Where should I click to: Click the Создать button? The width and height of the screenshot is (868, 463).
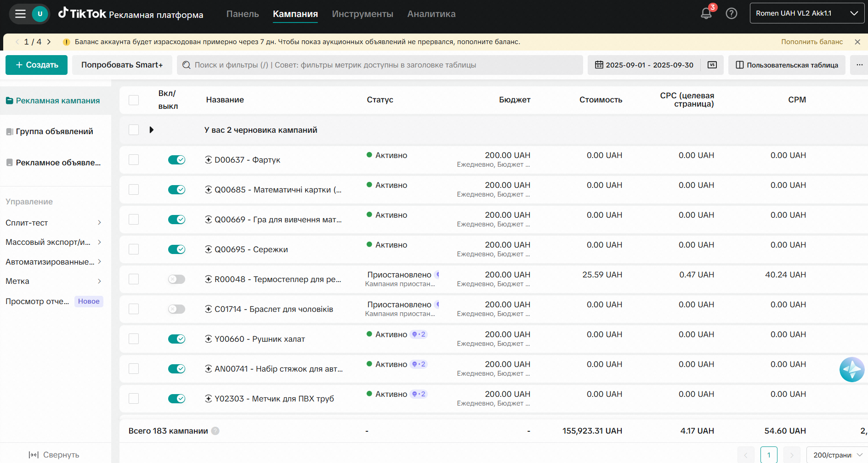tap(37, 65)
